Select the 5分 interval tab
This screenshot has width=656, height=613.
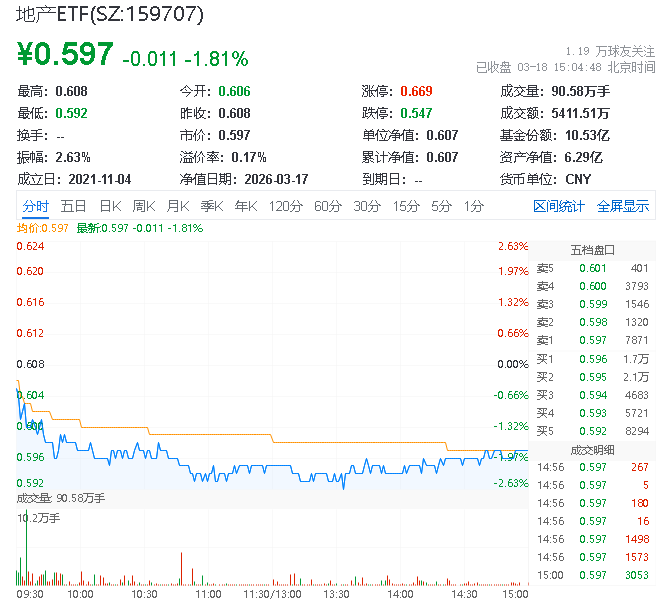pyautogui.click(x=441, y=206)
